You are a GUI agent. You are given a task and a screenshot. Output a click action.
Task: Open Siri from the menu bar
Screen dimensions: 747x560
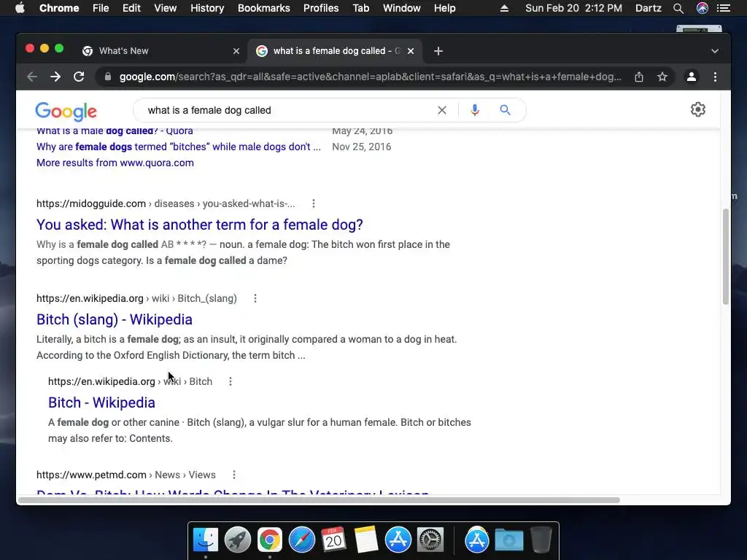click(x=703, y=8)
